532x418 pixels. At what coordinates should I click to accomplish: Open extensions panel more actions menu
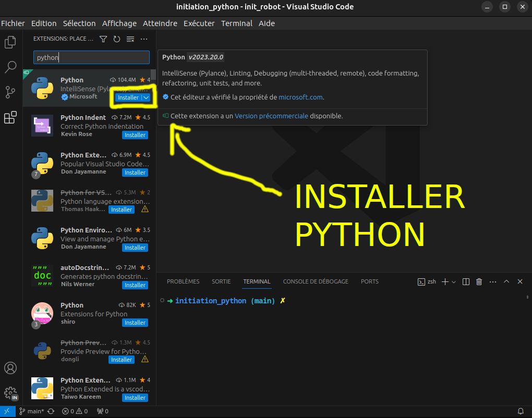144,39
